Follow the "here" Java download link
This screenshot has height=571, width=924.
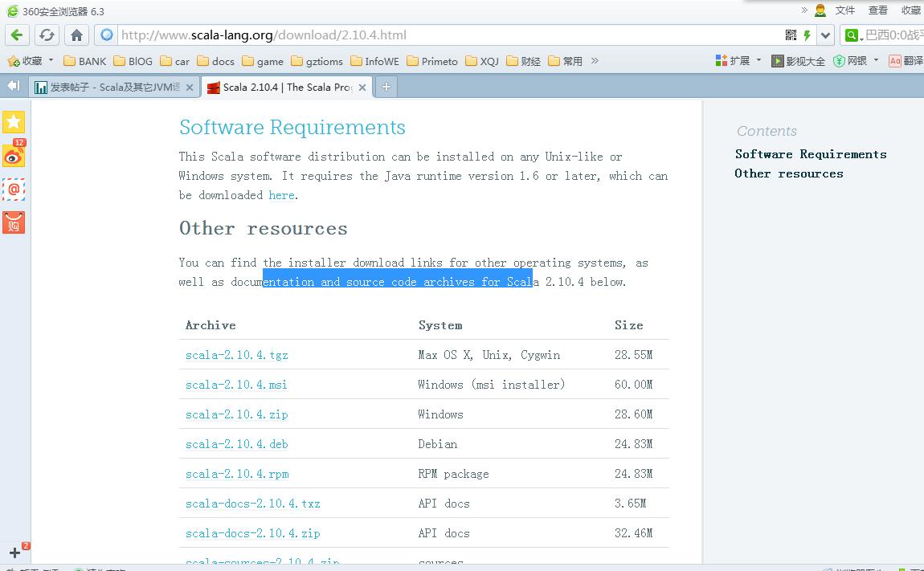click(282, 195)
